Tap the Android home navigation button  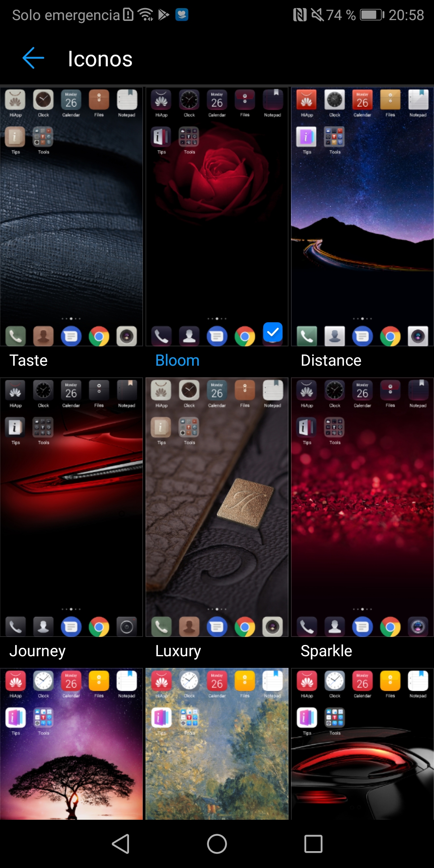coord(217,843)
